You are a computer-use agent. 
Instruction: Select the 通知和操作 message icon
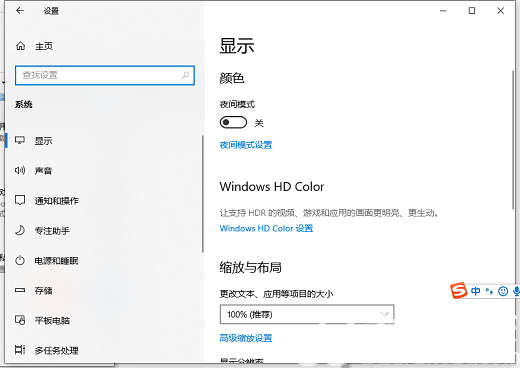coord(20,200)
